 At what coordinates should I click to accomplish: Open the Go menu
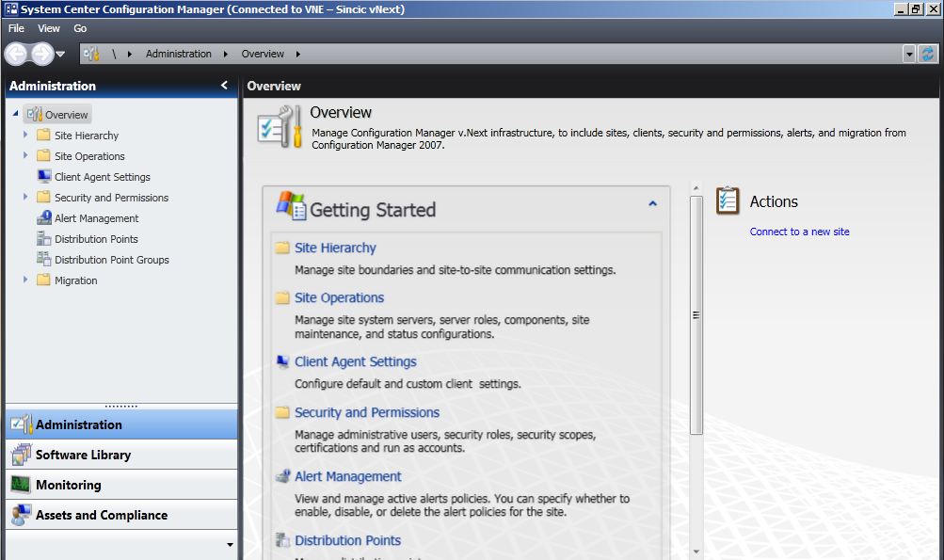[x=80, y=28]
